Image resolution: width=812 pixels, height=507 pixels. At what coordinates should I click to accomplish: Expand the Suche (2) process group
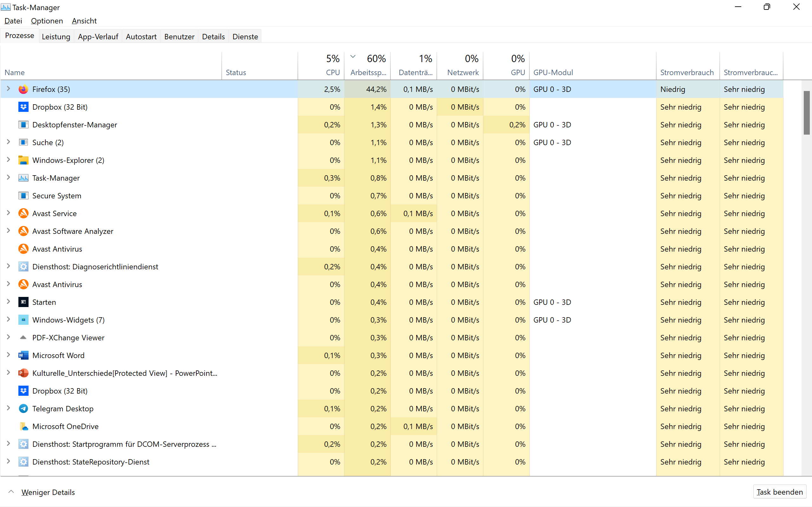click(9, 142)
